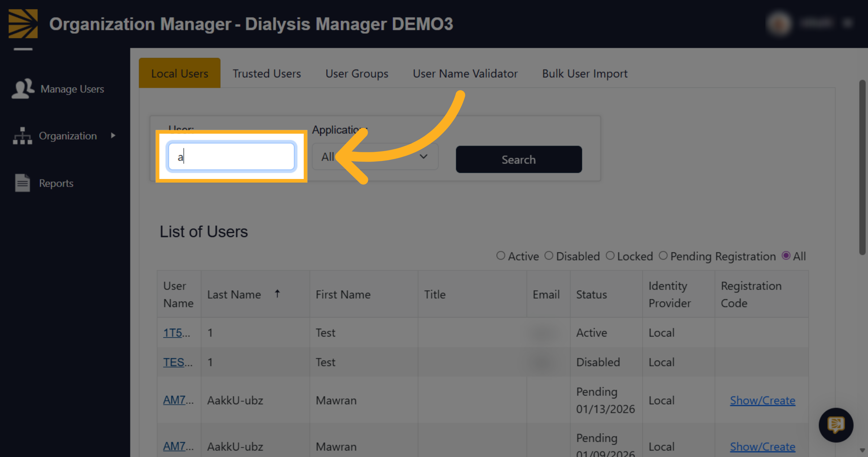Click into the User search field
The height and width of the screenshot is (457, 868).
click(231, 157)
